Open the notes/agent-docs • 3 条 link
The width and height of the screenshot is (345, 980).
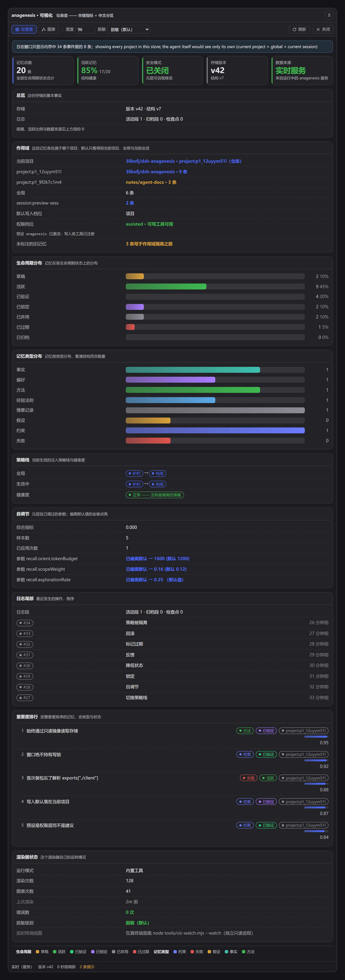point(151,182)
